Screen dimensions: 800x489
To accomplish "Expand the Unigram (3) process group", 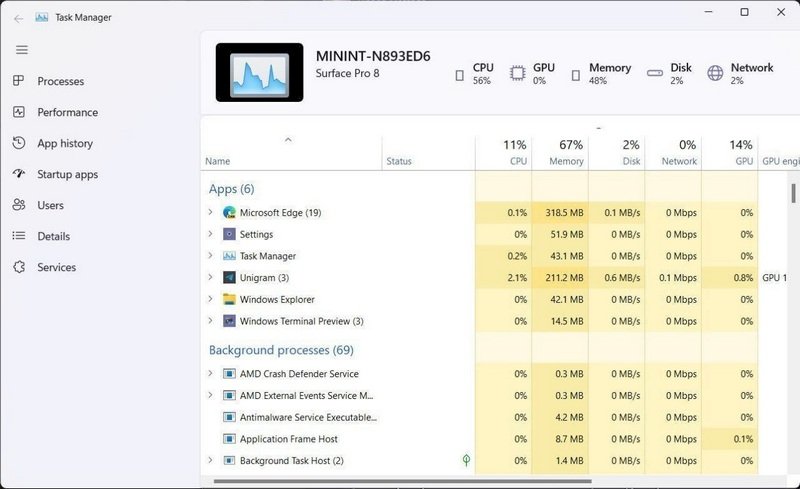I will [x=210, y=277].
